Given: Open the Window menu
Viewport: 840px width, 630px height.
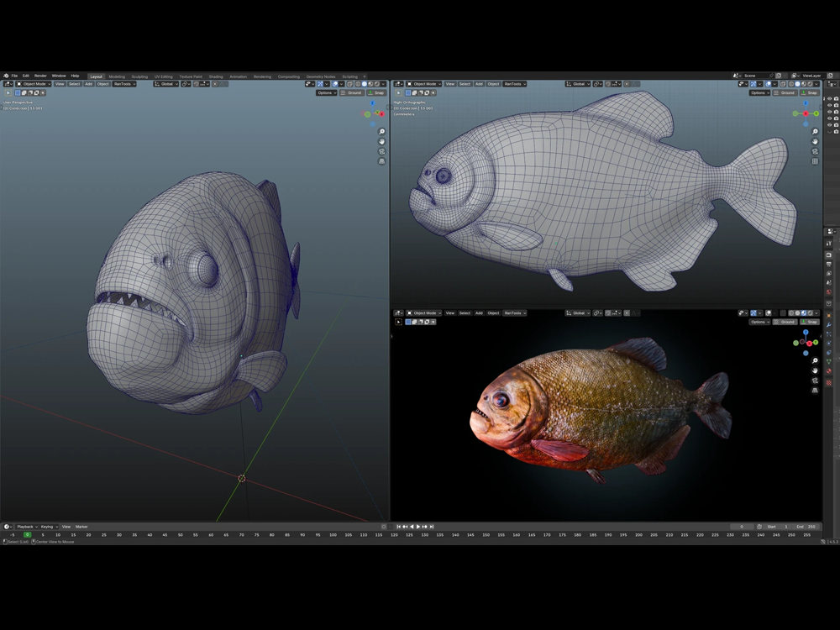Looking at the screenshot, I should click(59, 76).
